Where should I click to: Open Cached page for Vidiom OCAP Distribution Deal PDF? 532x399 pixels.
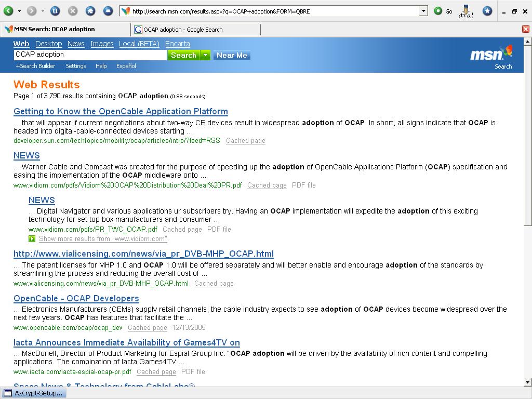(267, 185)
